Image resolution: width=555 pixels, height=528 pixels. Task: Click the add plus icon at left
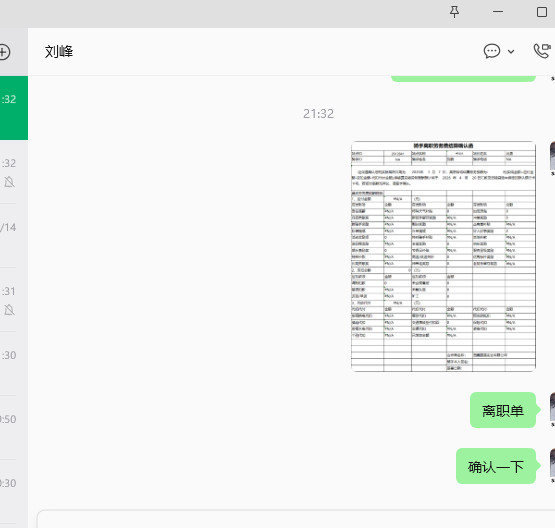[x=4, y=52]
